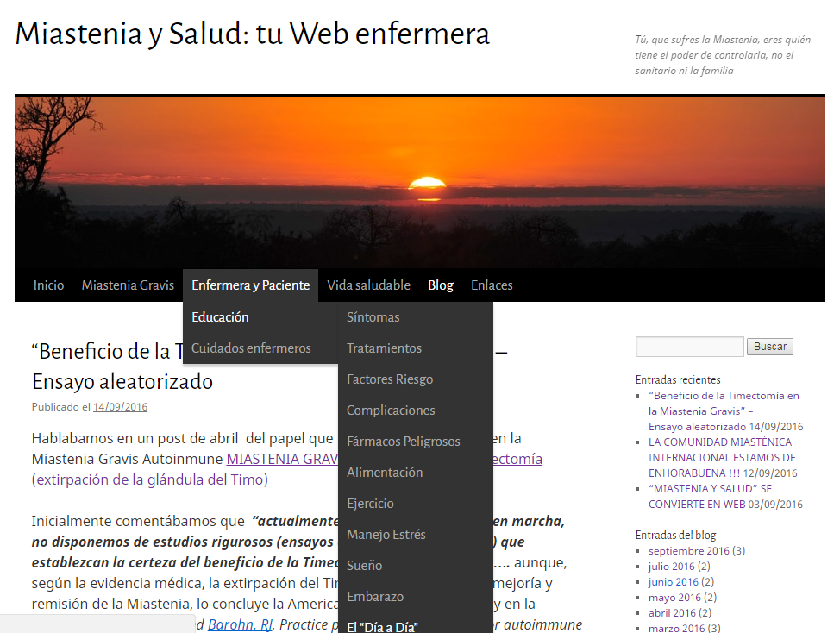
Task: Expand the Enfermera y Paciente menu
Action: tap(250, 285)
